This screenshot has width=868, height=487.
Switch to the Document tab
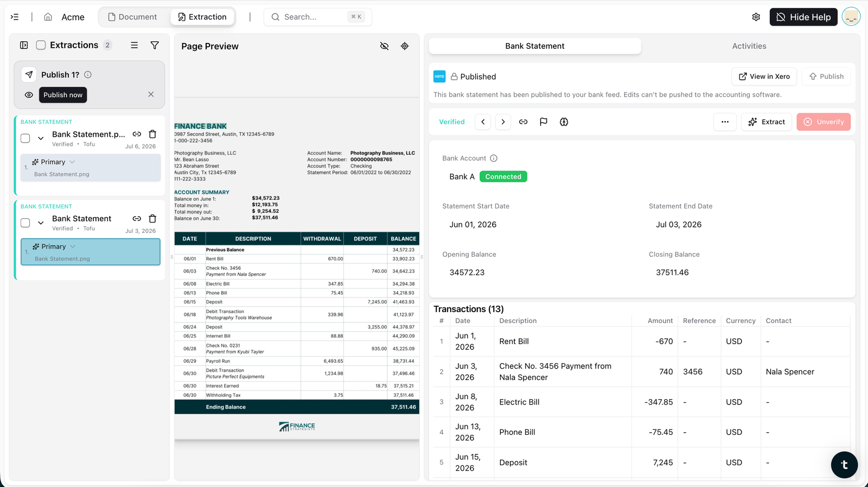pos(133,17)
